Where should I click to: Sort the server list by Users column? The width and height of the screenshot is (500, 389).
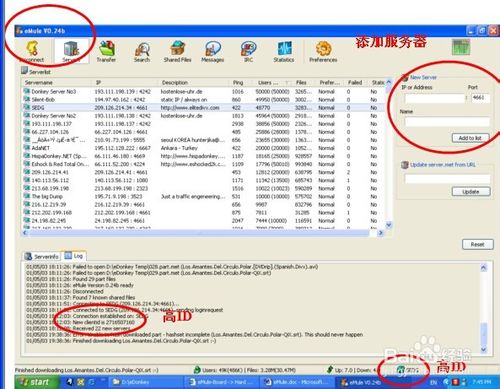pos(272,82)
